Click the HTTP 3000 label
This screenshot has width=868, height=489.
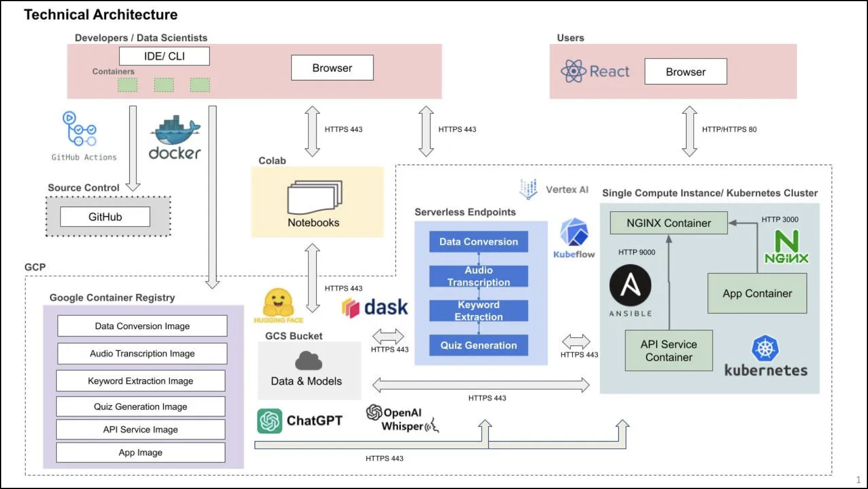tap(780, 219)
